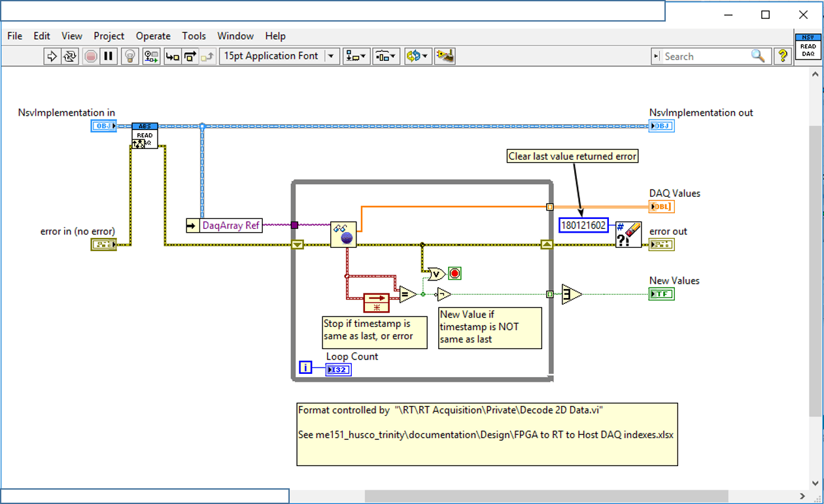Open the Project menu
Viewport: 824px width, 504px height.
pyautogui.click(x=109, y=36)
